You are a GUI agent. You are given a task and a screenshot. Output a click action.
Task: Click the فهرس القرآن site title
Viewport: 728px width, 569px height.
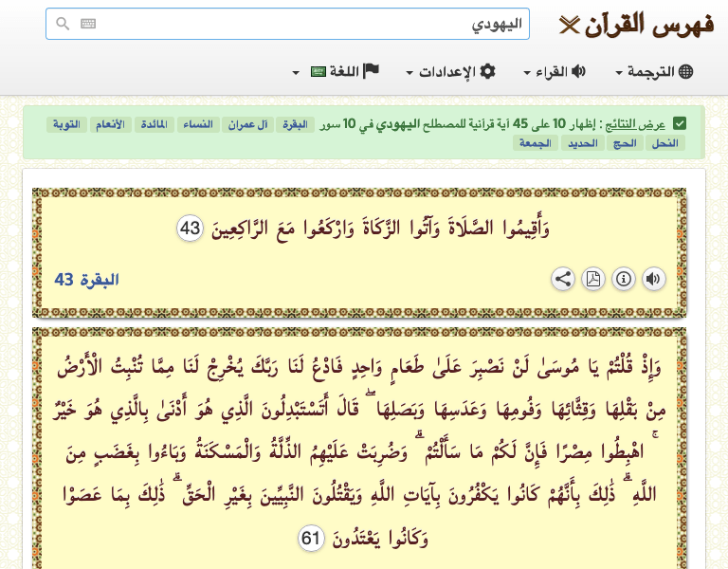pos(648,24)
